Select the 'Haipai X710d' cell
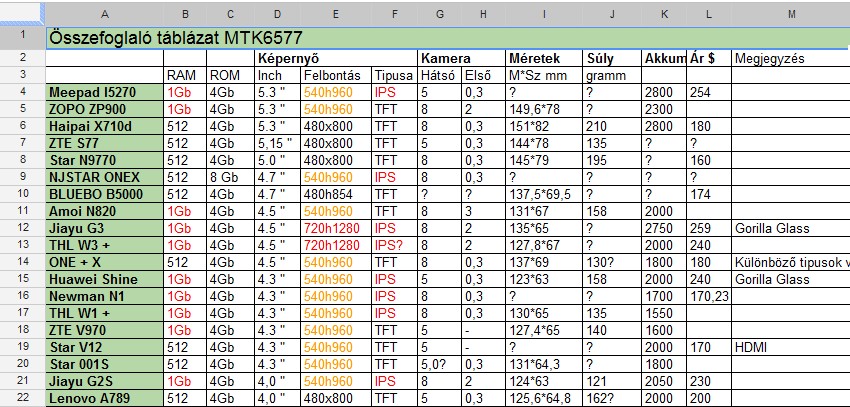This screenshot has width=850, height=407. point(105,126)
